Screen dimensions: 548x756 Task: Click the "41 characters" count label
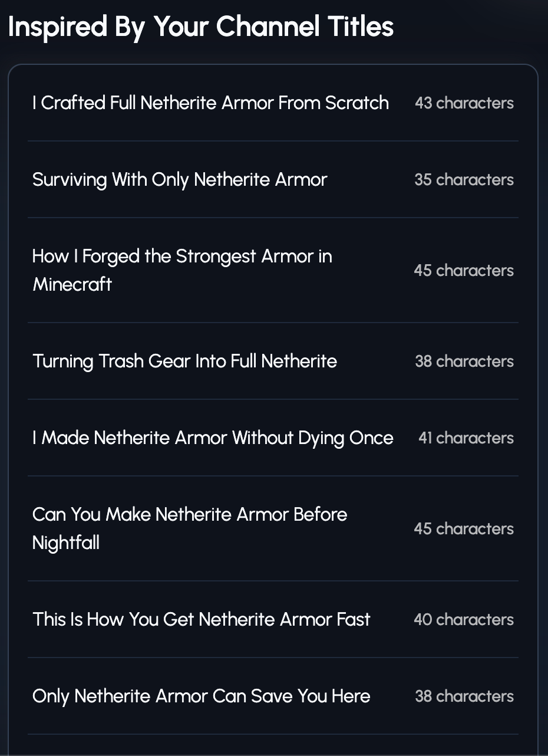pyautogui.click(x=466, y=438)
